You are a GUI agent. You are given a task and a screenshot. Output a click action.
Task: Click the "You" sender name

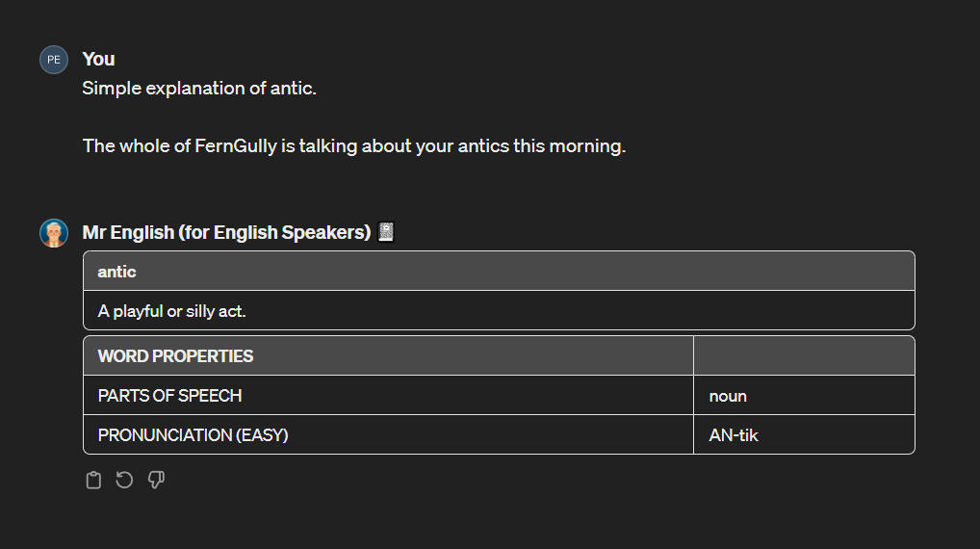98,60
